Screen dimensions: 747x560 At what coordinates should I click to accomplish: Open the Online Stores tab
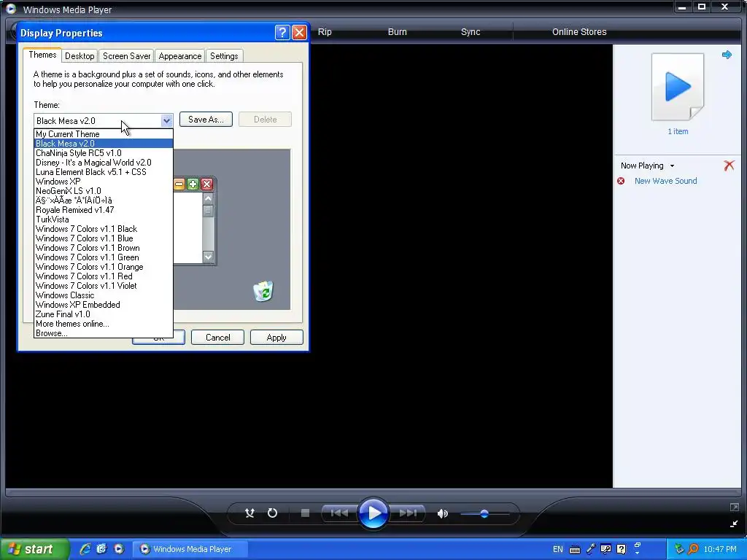pyautogui.click(x=579, y=32)
